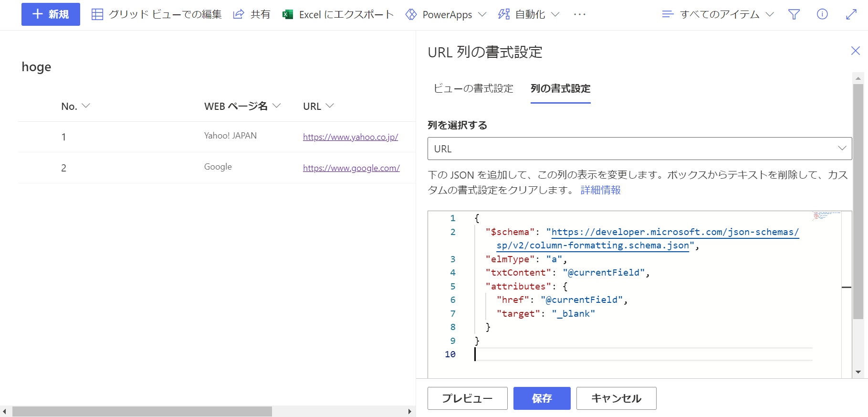Open グリッド ビューでの編集 command

tap(157, 14)
